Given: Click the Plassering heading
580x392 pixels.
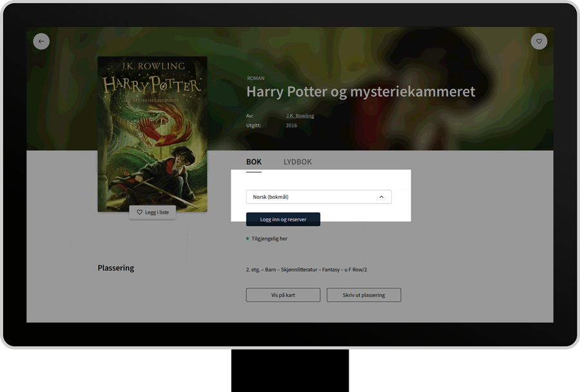Looking at the screenshot, I should pos(116,268).
